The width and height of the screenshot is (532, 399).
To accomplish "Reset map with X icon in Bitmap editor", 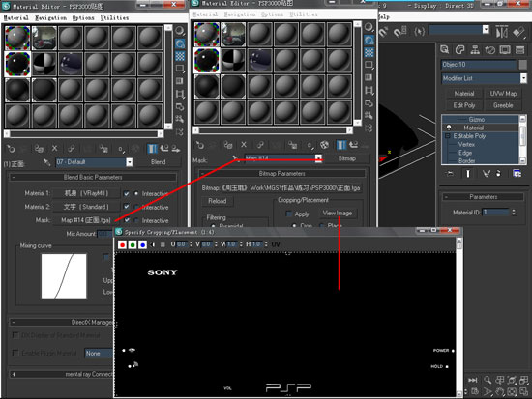I will coord(244,145).
